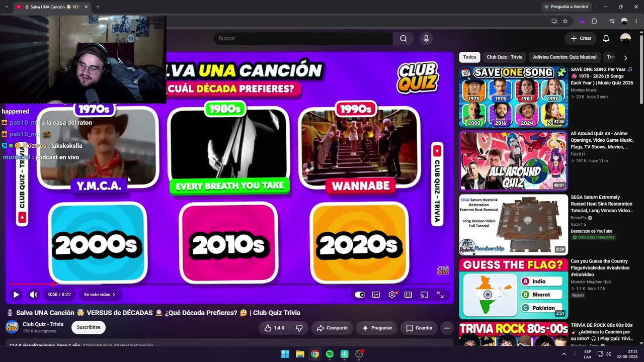Open the 'Can you Guess the Country' title
The width and height of the screenshot is (644, 362).
pos(600,268)
